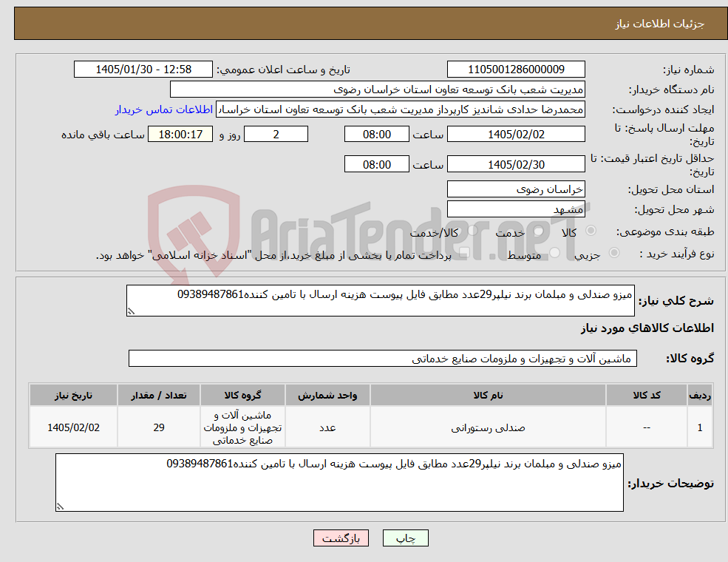The width and height of the screenshot is (728, 562).
Task: Click the ماشین آلات goods group table cell
Action: tap(242, 427)
